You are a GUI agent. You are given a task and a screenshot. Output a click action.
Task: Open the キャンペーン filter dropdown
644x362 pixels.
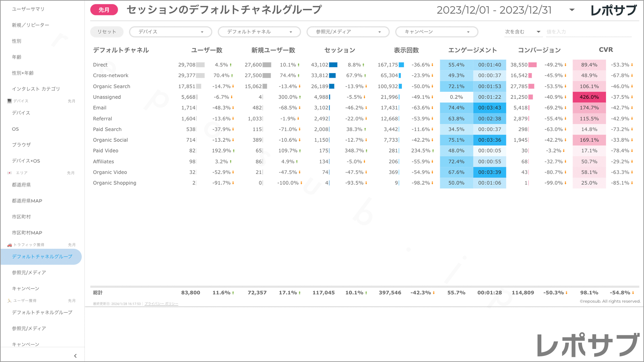click(436, 32)
